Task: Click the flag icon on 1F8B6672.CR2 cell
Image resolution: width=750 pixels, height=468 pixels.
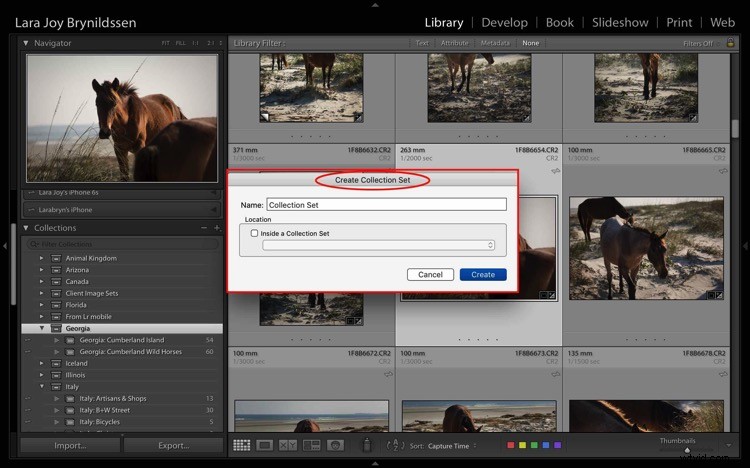Action: point(388,374)
